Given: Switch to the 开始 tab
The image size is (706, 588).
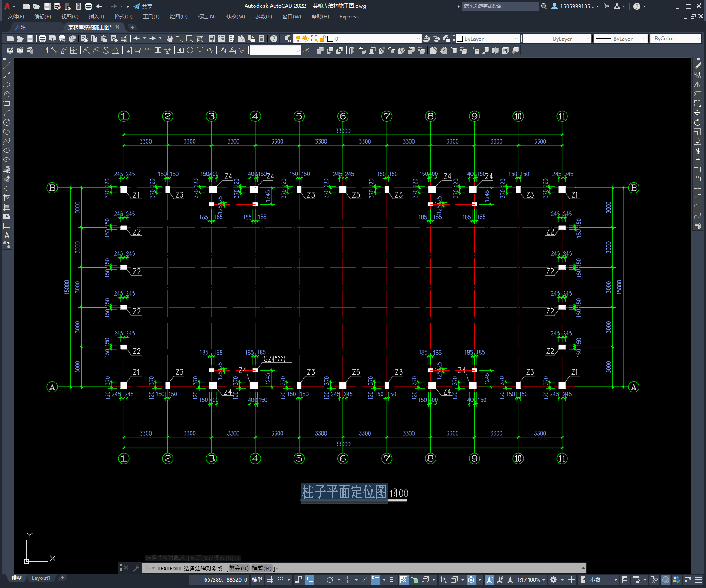Looking at the screenshot, I should (20, 27).
